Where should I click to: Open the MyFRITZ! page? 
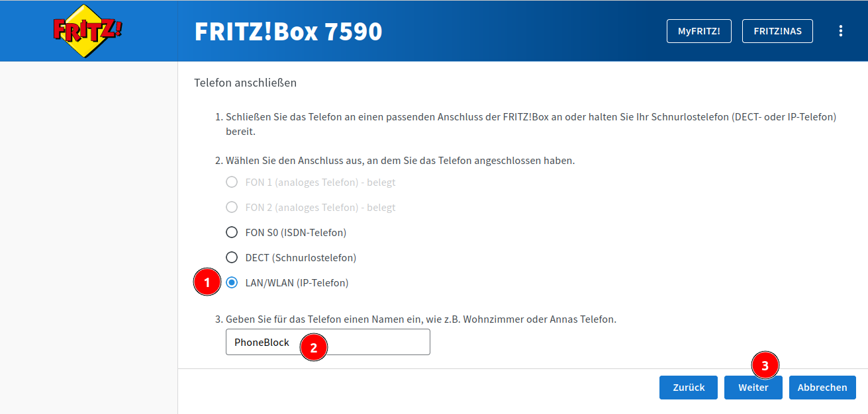pos(699,31)
